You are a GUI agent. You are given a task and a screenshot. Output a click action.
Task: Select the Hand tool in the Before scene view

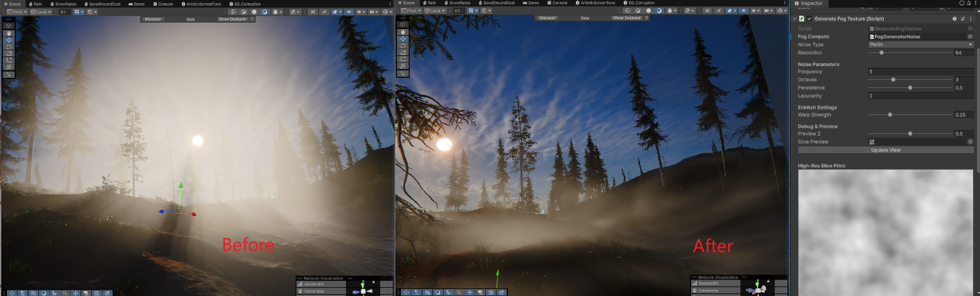coord(9,33)
